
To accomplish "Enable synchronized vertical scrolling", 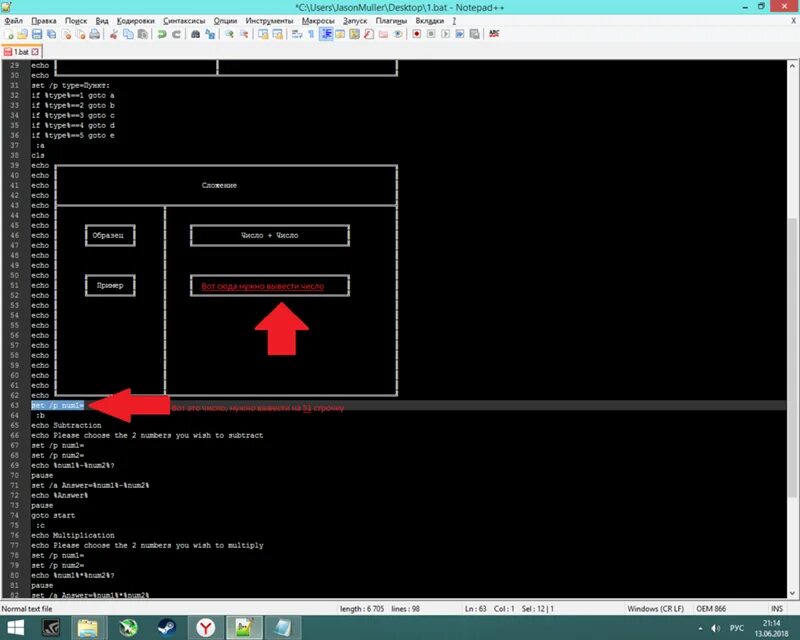I will coord(261,35).
